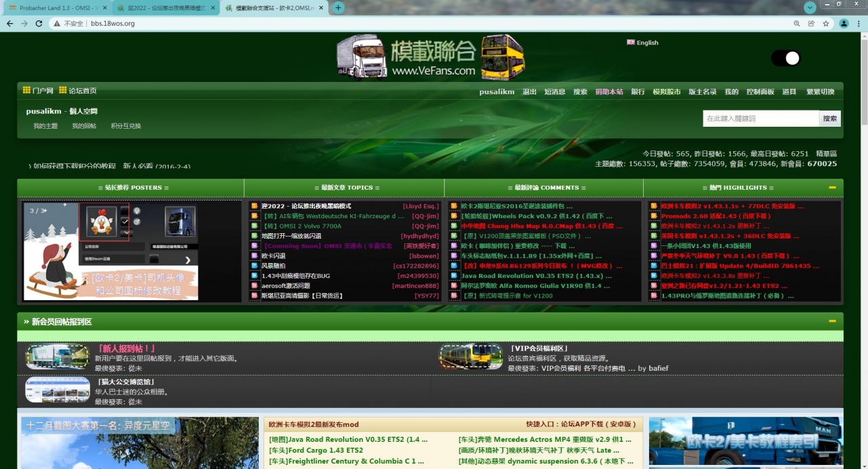Switch language to English
Screen dimensions: 868x469
tap(642, 42)
